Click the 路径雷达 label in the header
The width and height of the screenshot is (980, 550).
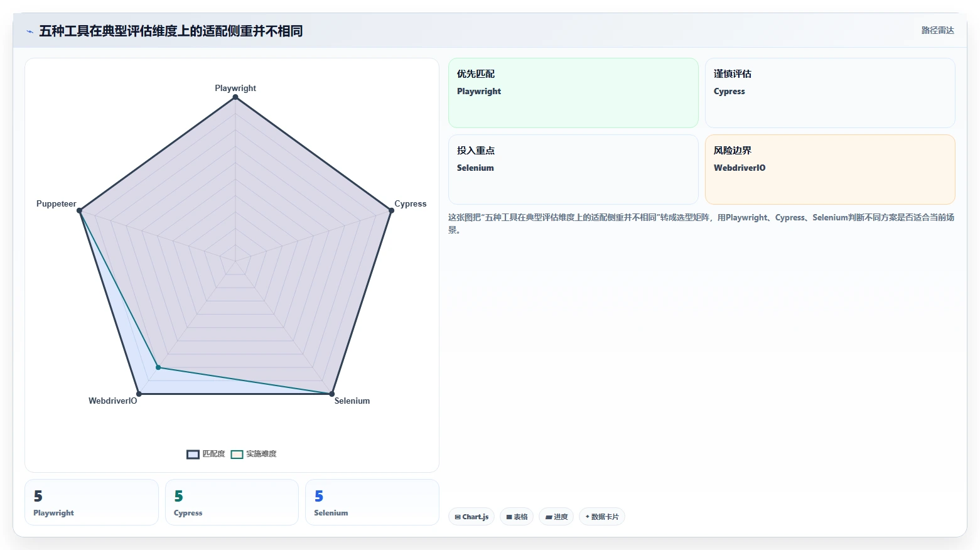coord(937,30)
